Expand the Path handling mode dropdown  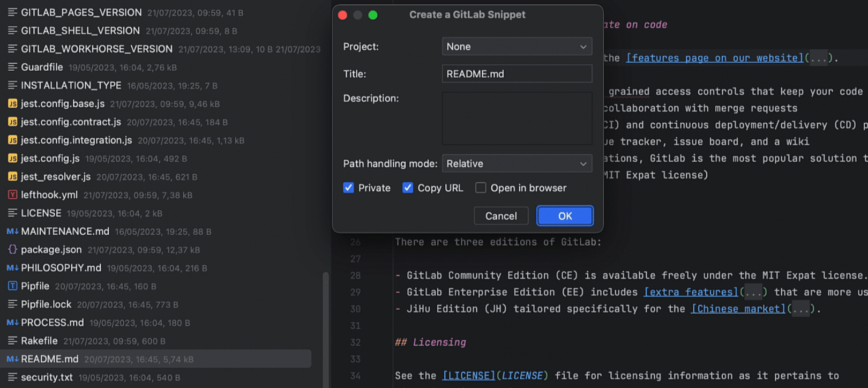click(517, 163)
